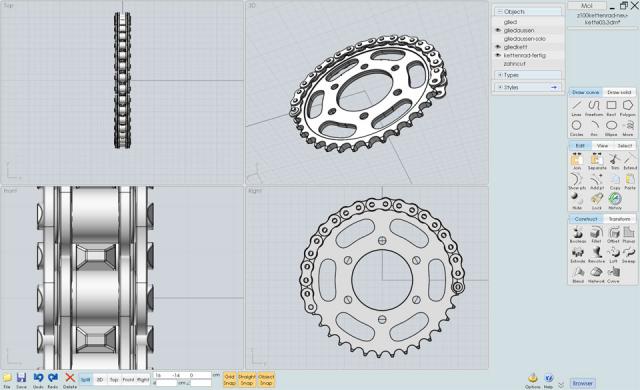Screen dimensions: 640x390
Task: Toggle Grid Snap on or off
Action: 230,380
